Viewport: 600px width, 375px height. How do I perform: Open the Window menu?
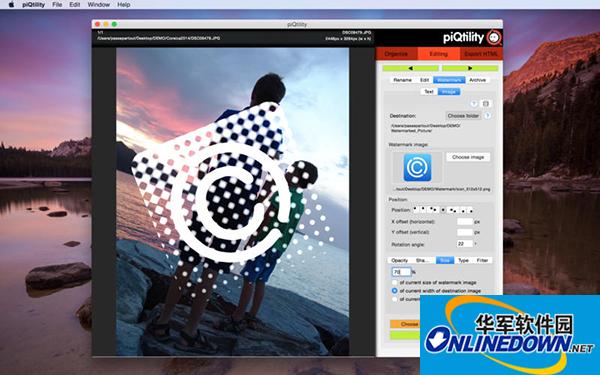pyautogui.click(x=99, y=5)
